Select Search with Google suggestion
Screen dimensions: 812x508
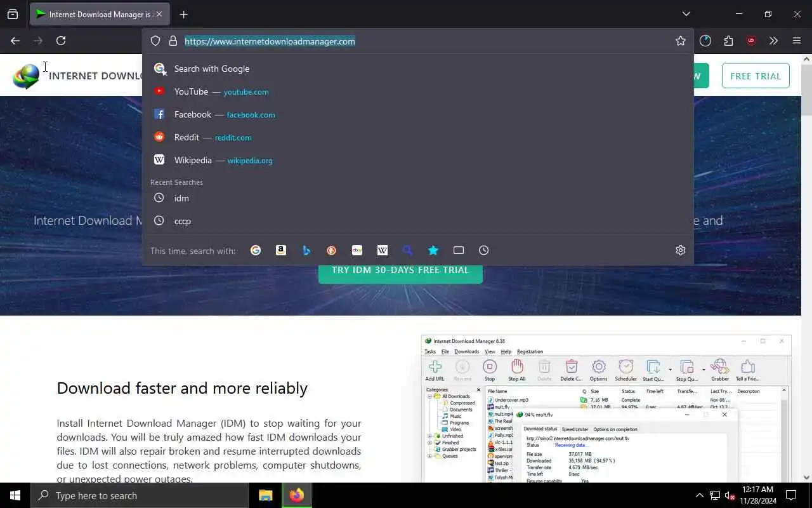coord(418,69)
